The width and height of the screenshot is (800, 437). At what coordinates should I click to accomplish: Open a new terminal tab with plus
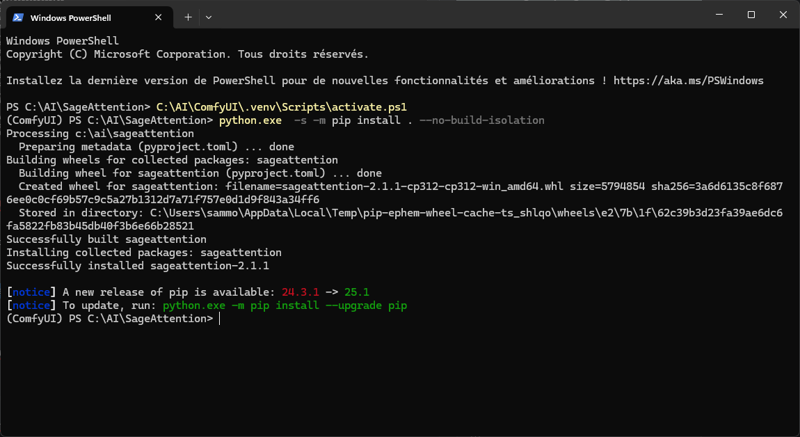point(188,17)
